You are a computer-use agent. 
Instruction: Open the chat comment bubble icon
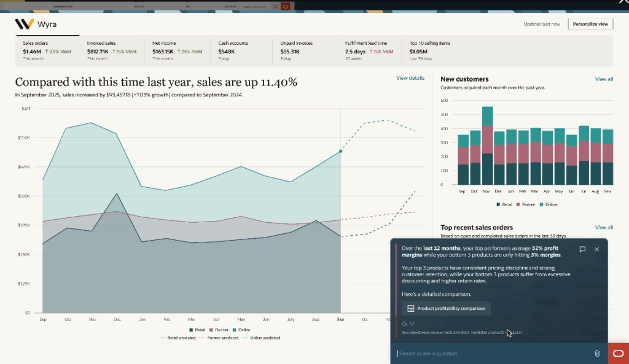point(582,249)
